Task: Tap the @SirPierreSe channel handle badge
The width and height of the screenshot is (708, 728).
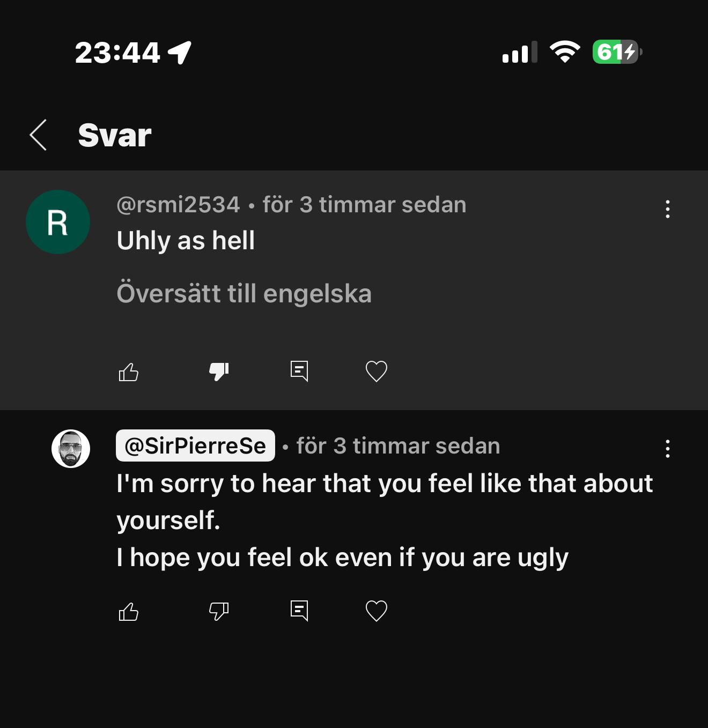Action: (195, 445)
